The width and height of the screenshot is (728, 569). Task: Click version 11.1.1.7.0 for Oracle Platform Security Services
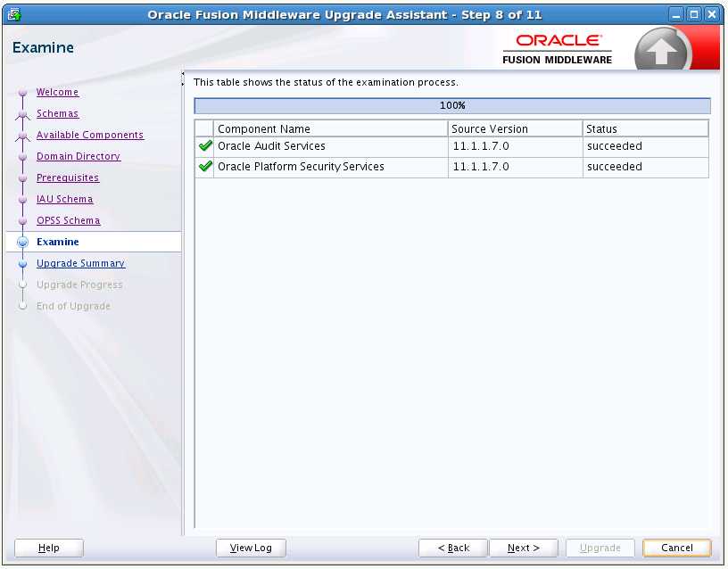(x=481, y=167)
